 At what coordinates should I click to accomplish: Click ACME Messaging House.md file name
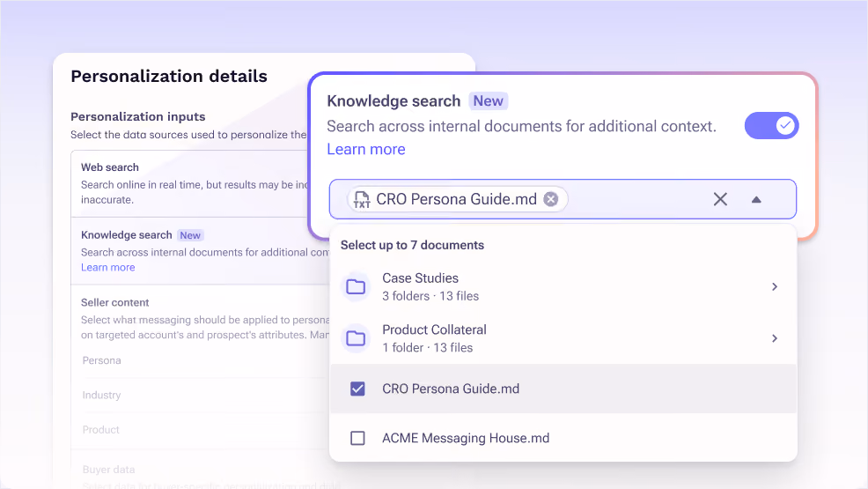click(x=466, y=438)
